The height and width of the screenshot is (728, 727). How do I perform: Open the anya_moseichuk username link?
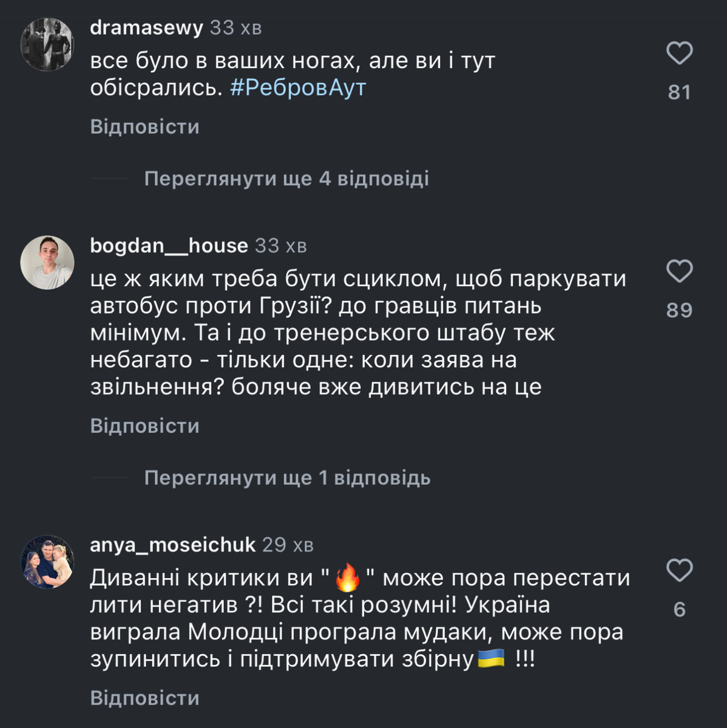coord(172,545)
